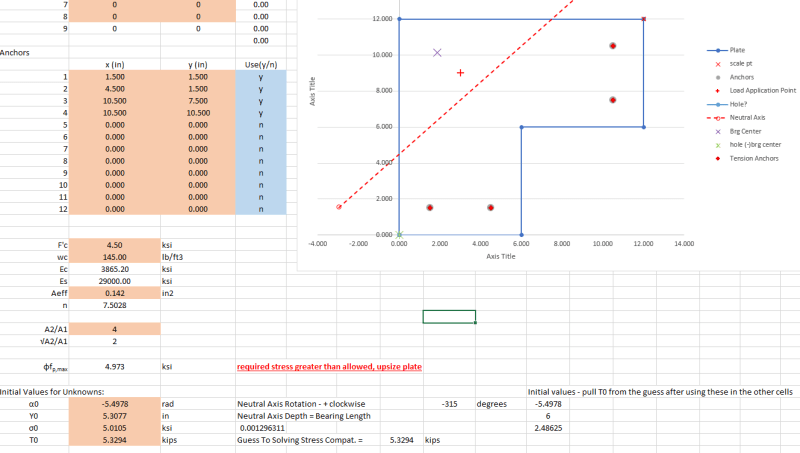Click Use cell 'n' for anchor 5

[261, 125]
